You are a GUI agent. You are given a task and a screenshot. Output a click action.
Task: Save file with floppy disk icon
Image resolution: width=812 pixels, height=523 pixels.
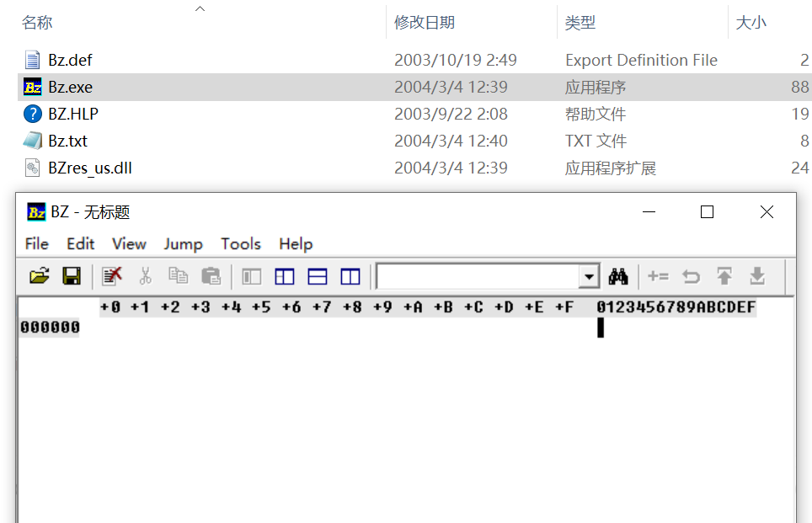coord(72,276)
